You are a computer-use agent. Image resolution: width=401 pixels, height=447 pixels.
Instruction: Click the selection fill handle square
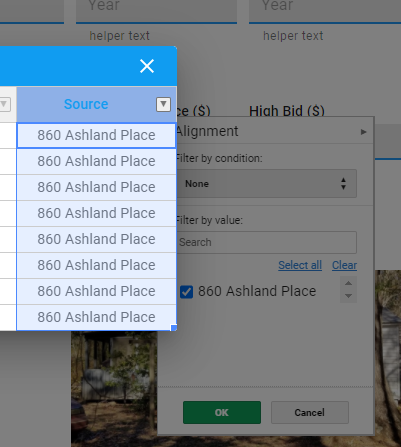[174, 328]
